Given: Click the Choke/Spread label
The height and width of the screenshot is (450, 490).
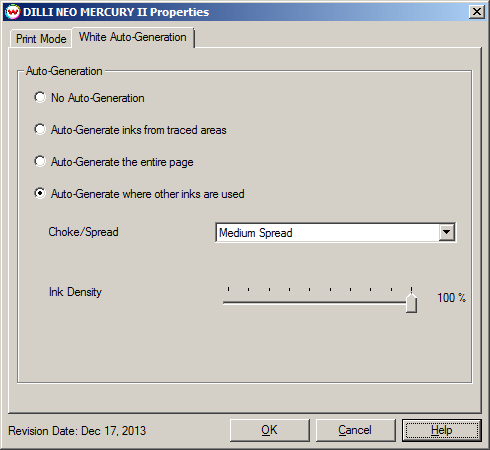Looking at the screenshot, I should (83, 232).
